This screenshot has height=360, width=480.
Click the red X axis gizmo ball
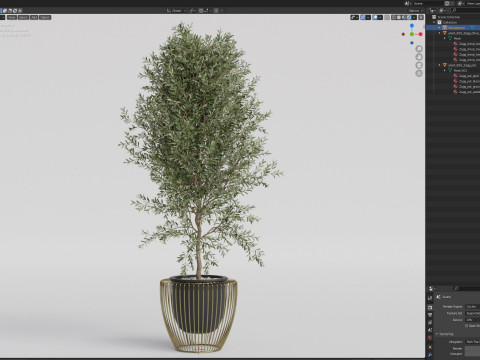(x=420, y=34)
